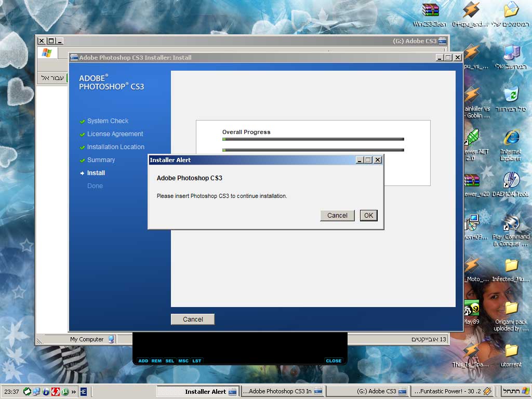Click ADD button in the black player panel

tap(143, 361)
